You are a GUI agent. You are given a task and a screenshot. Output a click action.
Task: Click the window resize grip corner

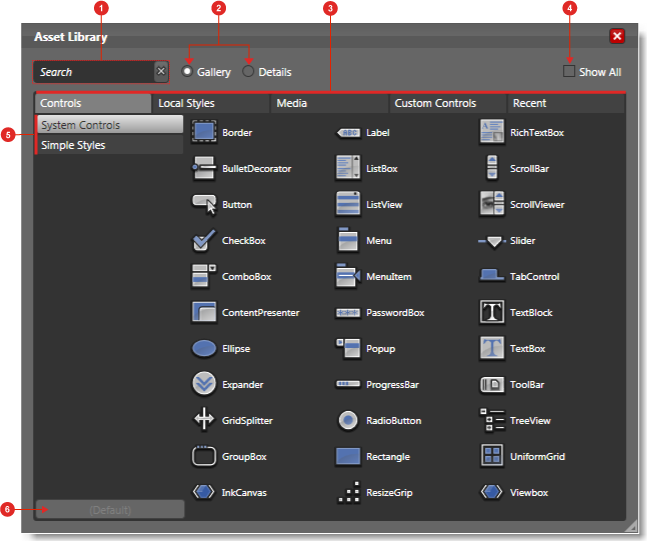(x=631, y=525)
